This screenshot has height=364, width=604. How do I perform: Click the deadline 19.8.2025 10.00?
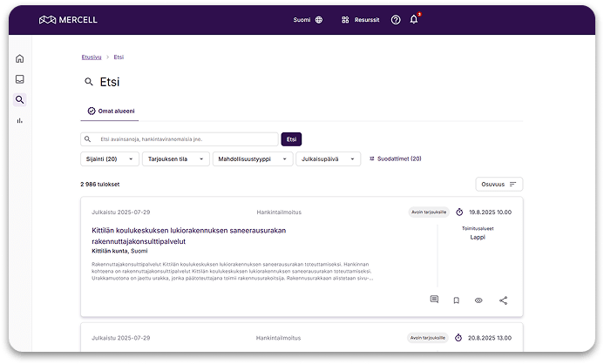coord(490,212)
